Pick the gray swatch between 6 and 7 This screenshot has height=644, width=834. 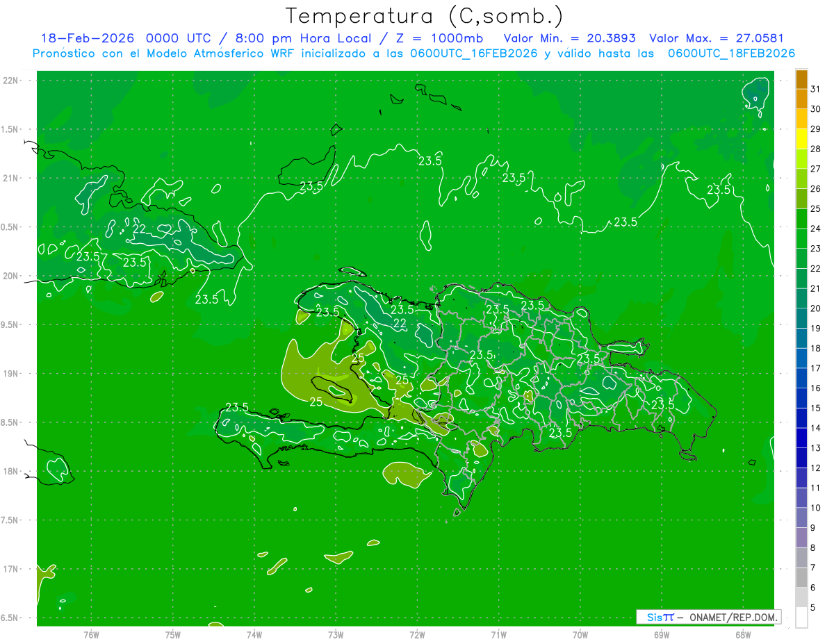click(801, 578)
